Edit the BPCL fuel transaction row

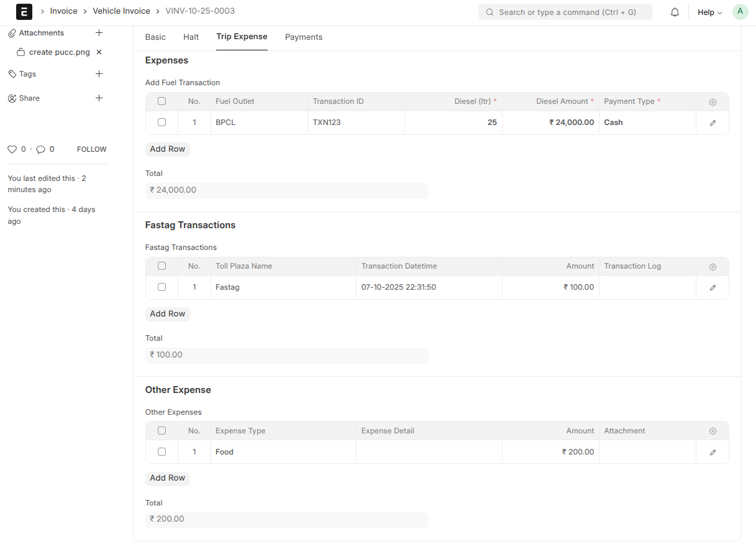[713, 123]
